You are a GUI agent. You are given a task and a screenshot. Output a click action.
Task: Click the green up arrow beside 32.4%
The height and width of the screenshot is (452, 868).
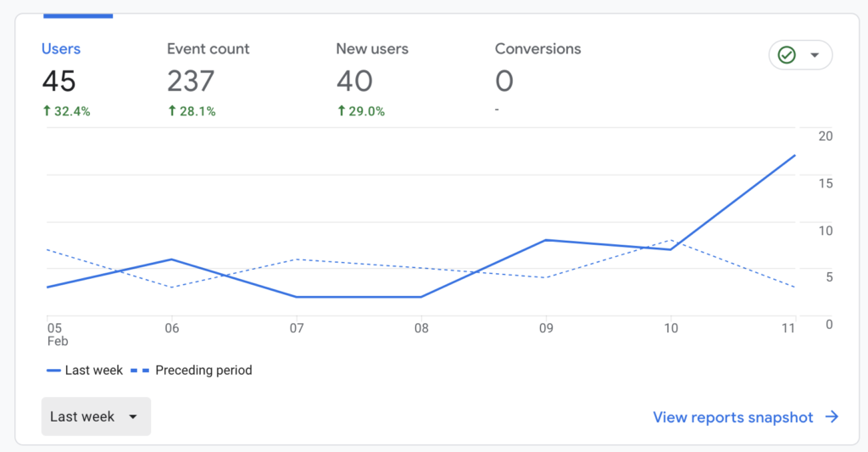point(47,111)
